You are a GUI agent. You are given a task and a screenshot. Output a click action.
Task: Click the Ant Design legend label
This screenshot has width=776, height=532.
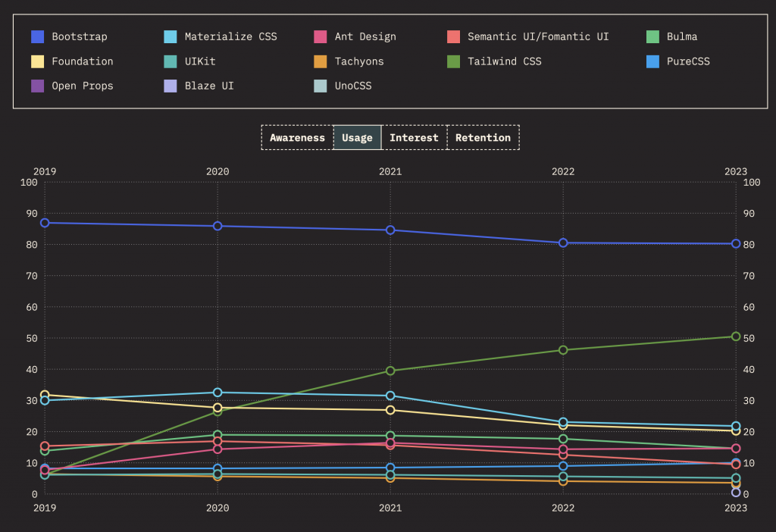(x=365, y=36)
